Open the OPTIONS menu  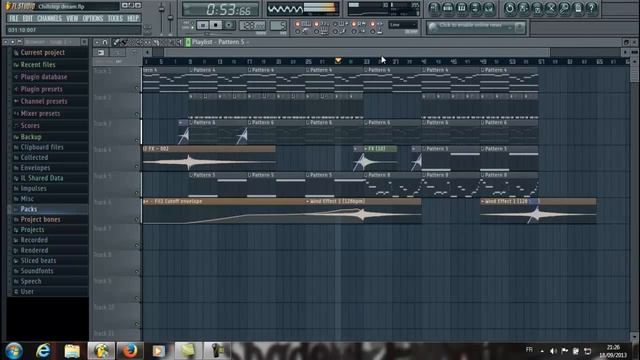point(93,18)
